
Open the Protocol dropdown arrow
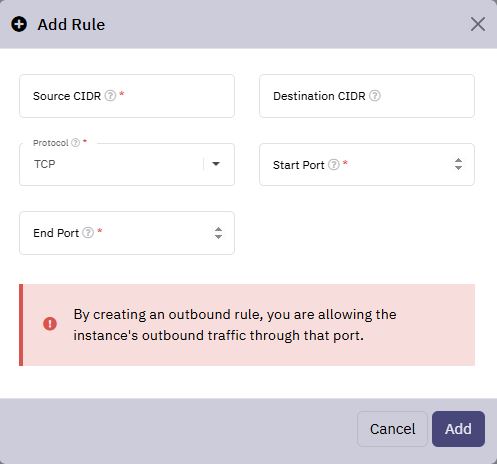(216, 164)
